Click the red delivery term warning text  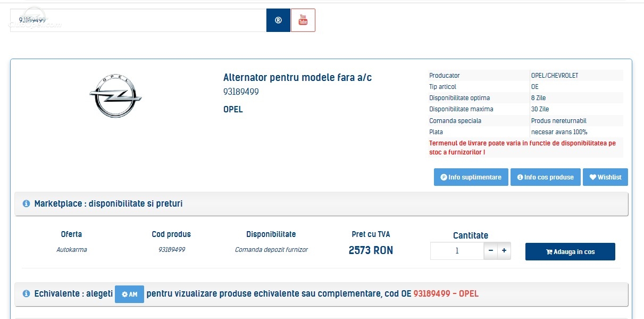pyautogui.click(x=522, y=148)
